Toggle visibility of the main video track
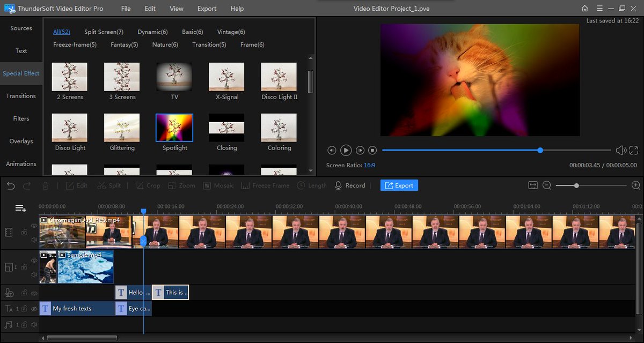644x343 pixels. [33, 226]
